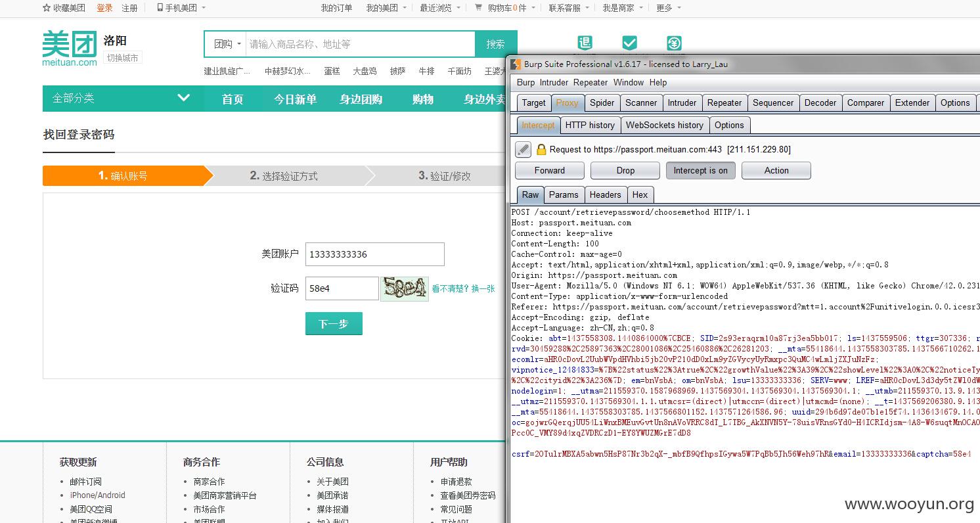980x523 pixels.
Task: Switch to the Sequencer tab
Action: point(773,102)
